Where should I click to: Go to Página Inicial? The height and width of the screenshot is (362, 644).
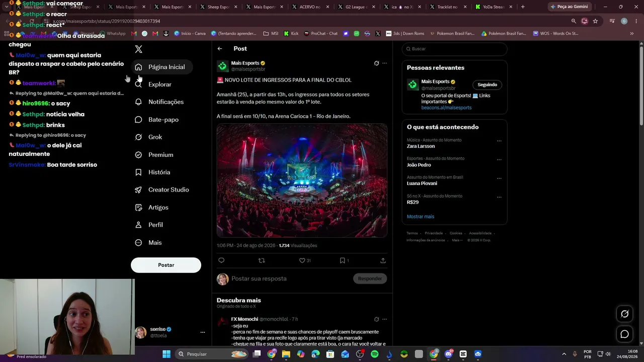[x=162, y=67]
